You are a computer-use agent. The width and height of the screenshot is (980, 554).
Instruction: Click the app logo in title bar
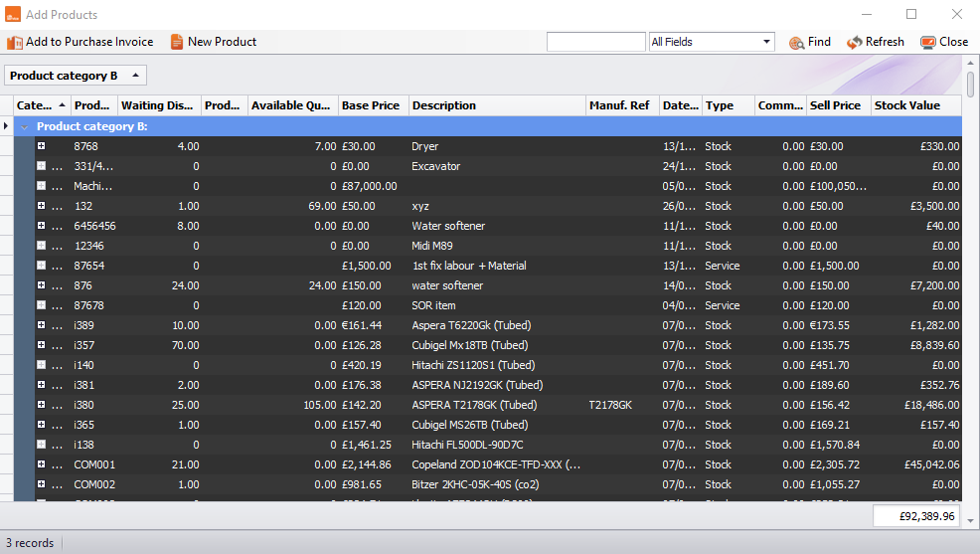pyautogui.click(x=13, y=14)
